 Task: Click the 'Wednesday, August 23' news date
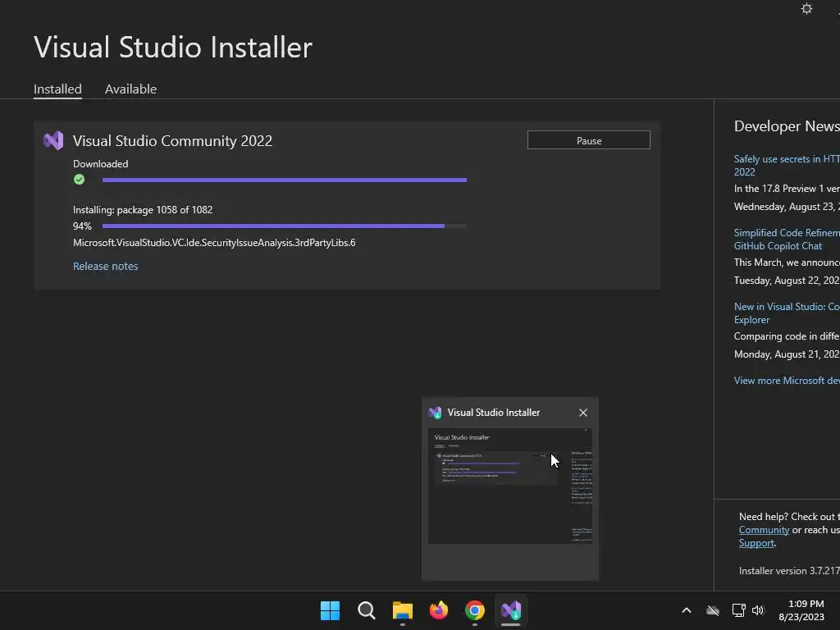[787, 206]
